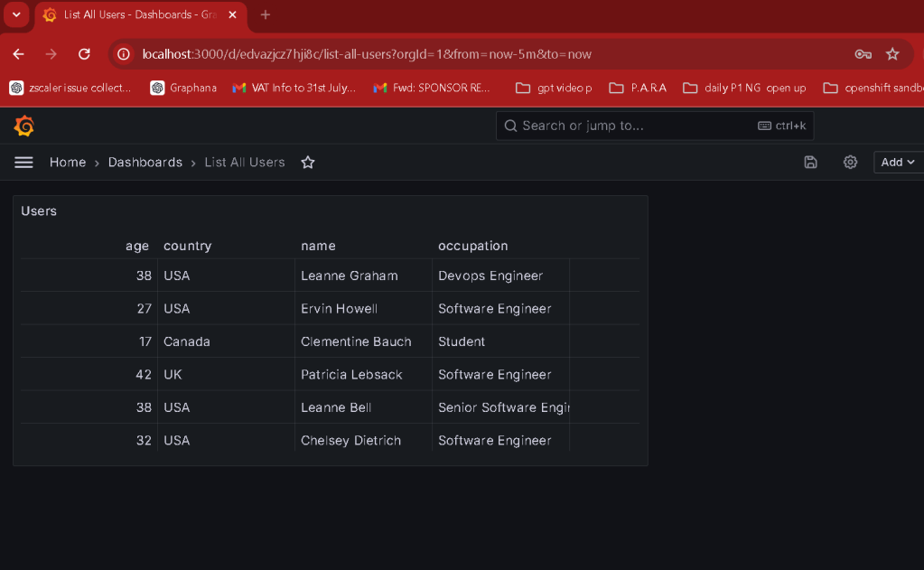Open the VAT Info to 31st July bookmark
This screenshot has height=570, width=924.
294,88
